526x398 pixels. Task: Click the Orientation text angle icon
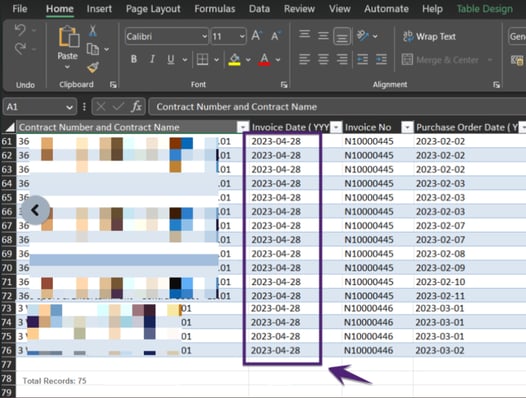click(363, 36)
